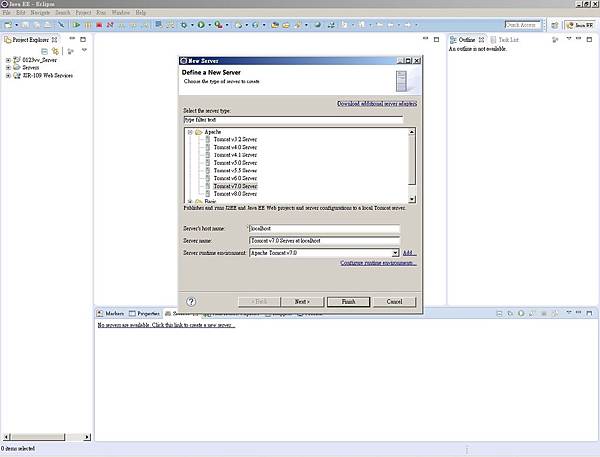
Task: Click the green Run toolbar icon
Action: coord(201,25)
